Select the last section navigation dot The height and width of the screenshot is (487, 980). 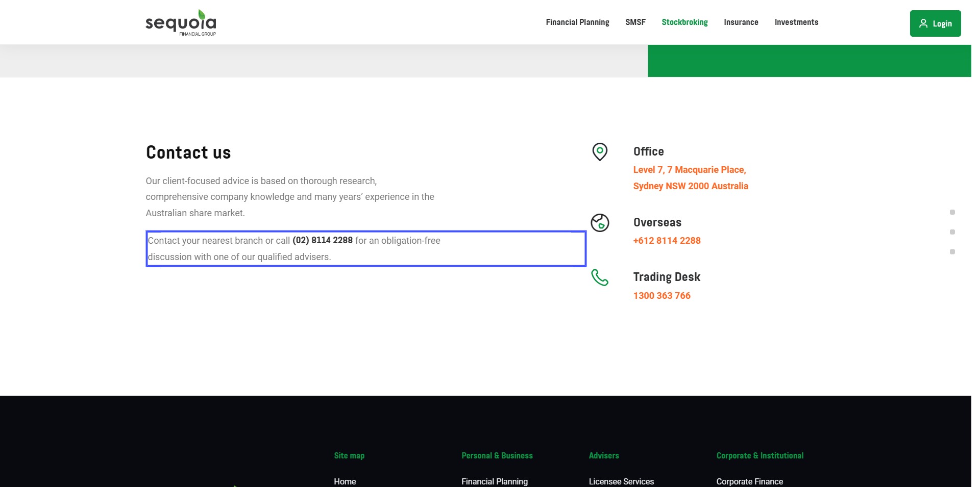coord(952,252)
